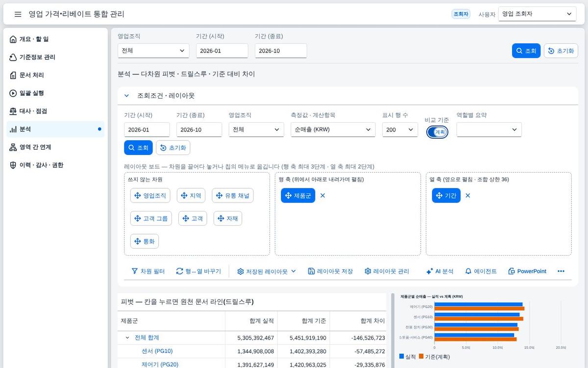Launch the AI 분석 tool
This screenshot has height=368, width=588.
coord(440,271)
